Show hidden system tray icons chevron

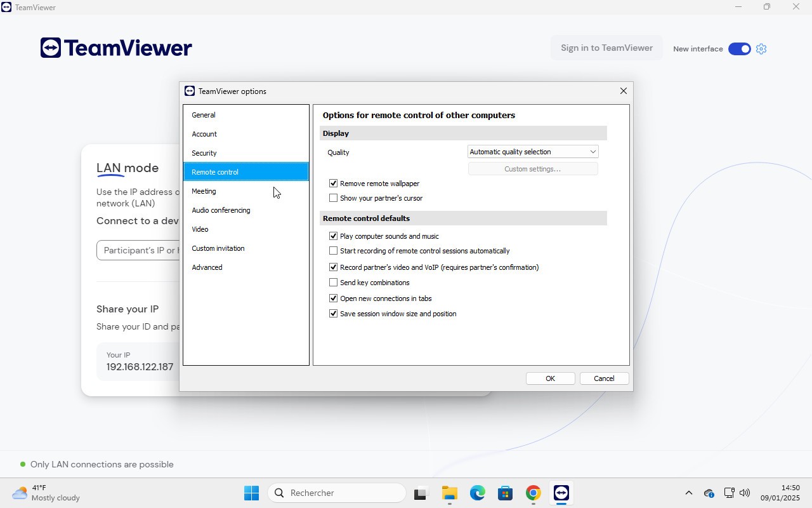tap(688, 493)
